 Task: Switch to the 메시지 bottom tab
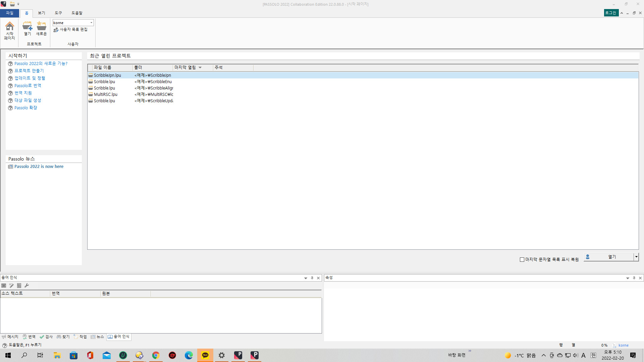[10, 337]
